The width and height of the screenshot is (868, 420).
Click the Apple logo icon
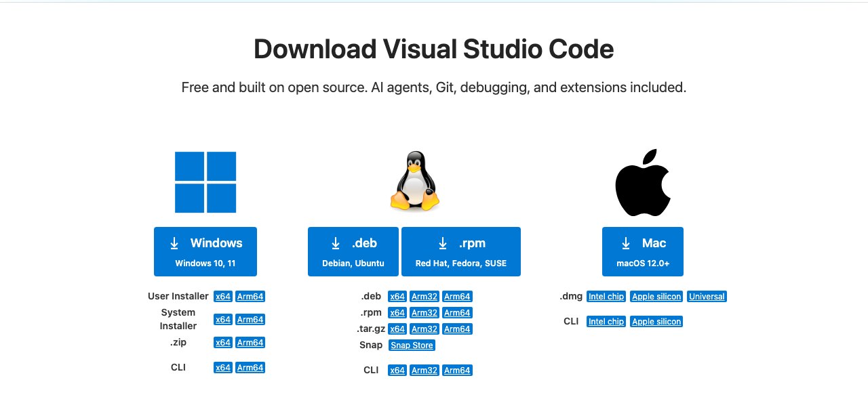pyautogui.click(x=643, y=182)
